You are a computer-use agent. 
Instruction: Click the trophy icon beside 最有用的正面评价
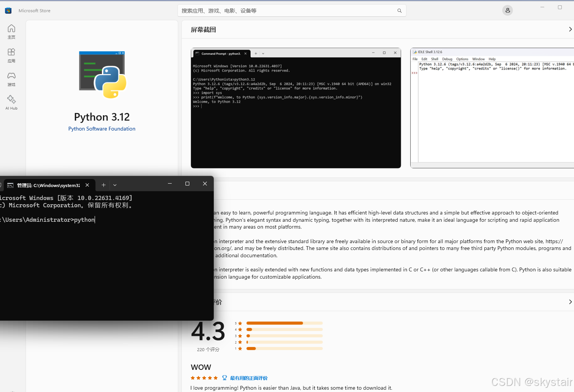click(x=224, y=377)
